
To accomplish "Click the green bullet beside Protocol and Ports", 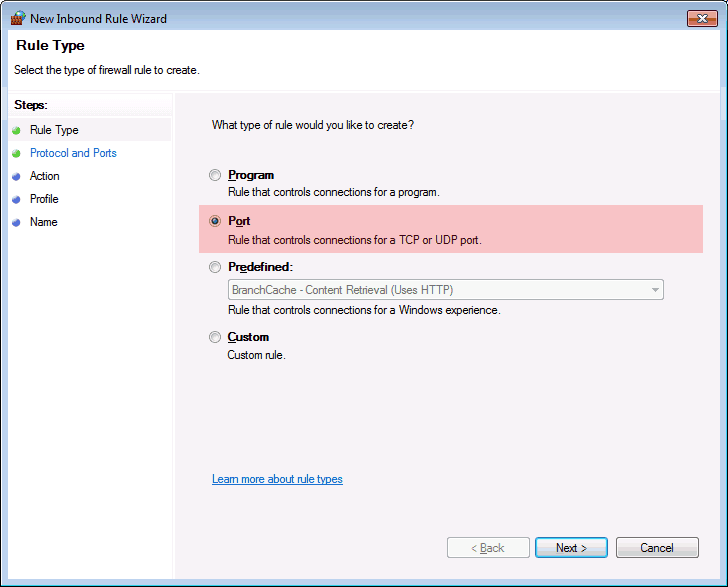I will 16,153.
